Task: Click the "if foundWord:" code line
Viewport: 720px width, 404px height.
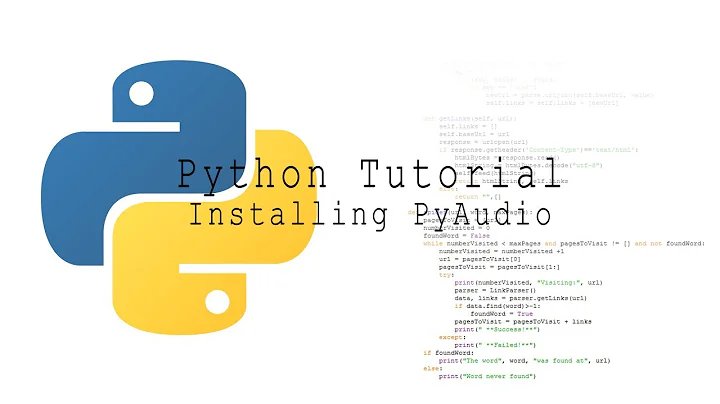Action: [448, 351]
